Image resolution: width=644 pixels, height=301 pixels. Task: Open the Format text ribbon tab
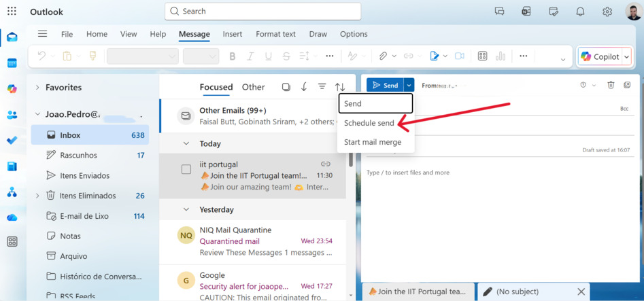pos(275,34)
